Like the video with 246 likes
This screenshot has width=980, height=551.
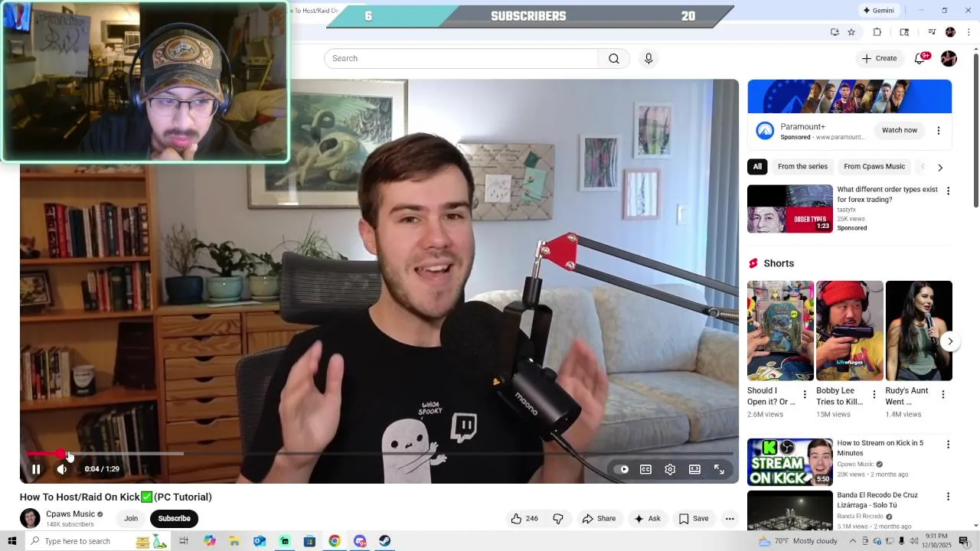click(x=524, y=518)
